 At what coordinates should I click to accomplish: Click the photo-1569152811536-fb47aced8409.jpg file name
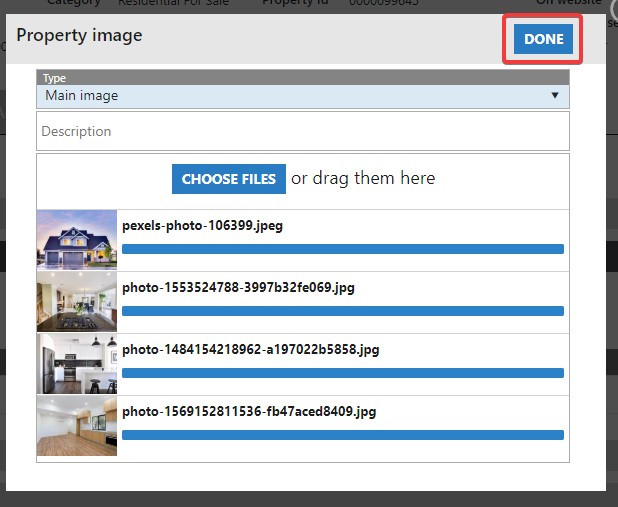coord(249,412)
